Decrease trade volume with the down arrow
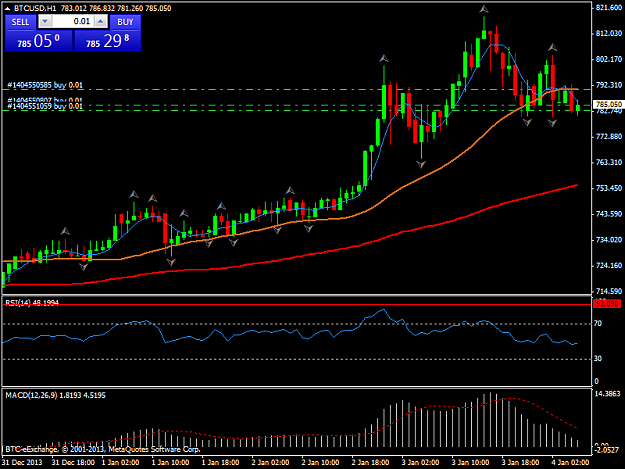Screen dimensions: 625x469 45,22
